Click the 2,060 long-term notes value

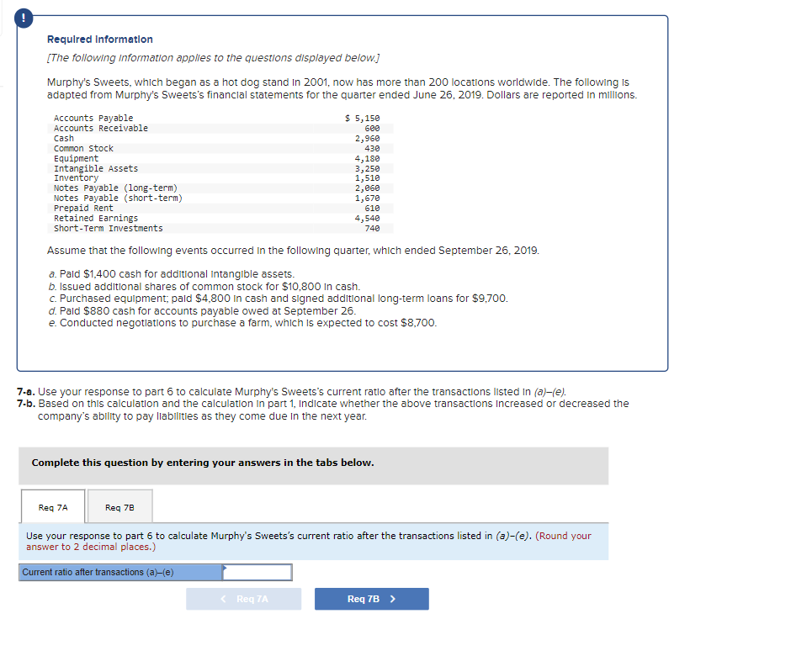pos(367,188)
